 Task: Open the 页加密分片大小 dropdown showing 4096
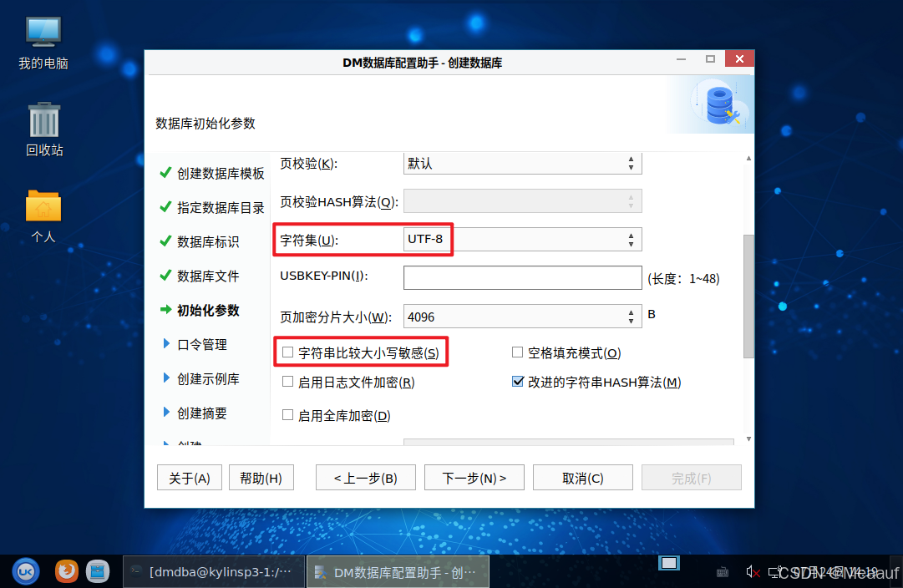click(522, 317)
